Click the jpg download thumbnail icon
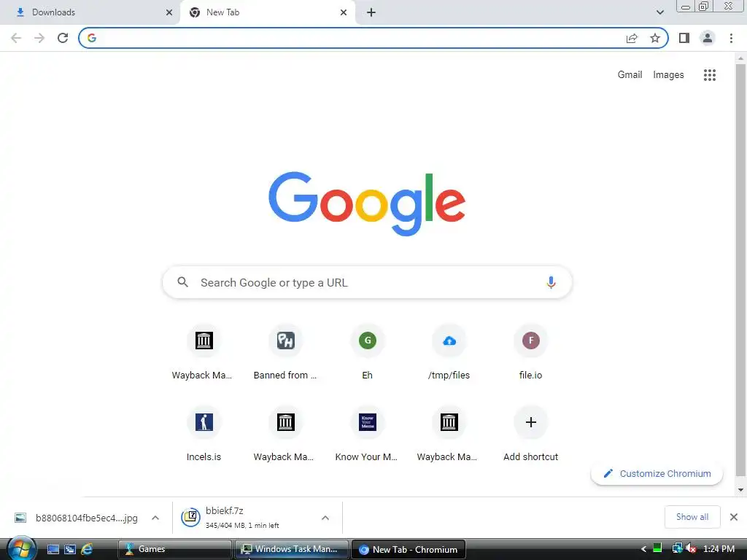The height and width of the screenshot is (560, 747). click(x=20, y=518)
